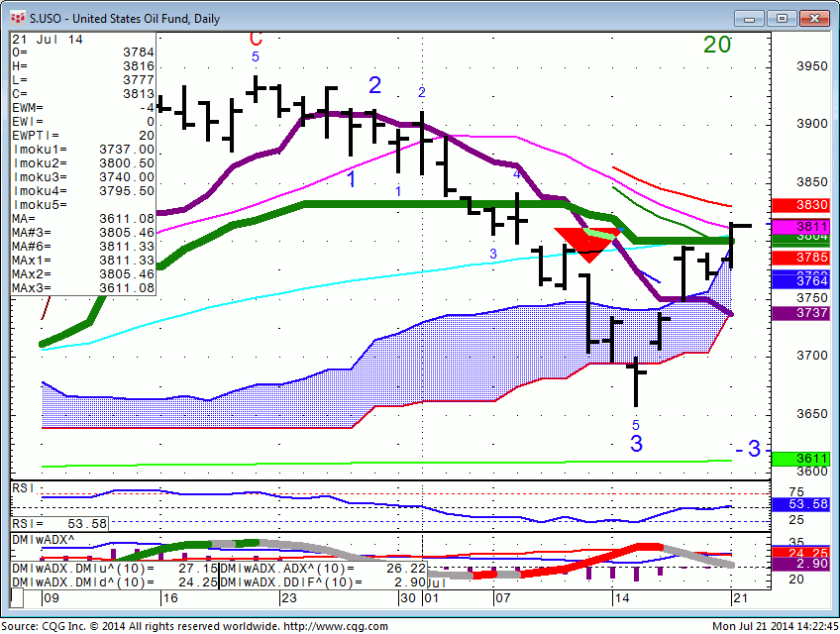Maximize the USO chart window
The height and width of the screenshot is (634, 840).
click(x=782, y=18)
